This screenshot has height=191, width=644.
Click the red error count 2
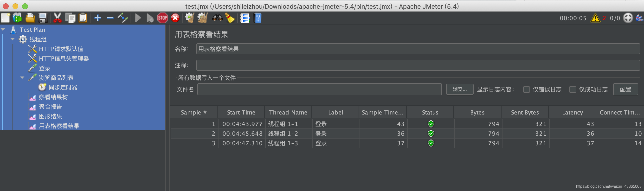[604, 18]
